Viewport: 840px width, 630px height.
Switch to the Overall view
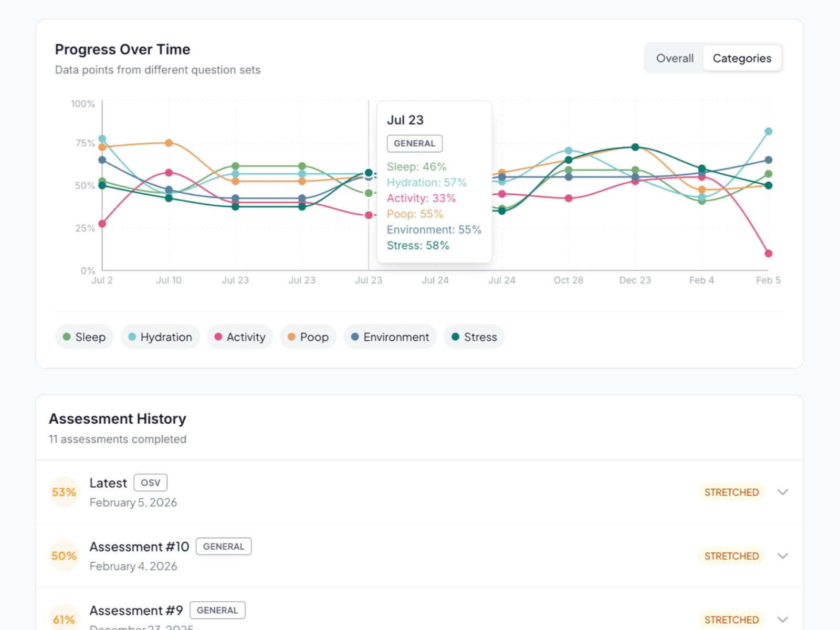tap(674, 58)
